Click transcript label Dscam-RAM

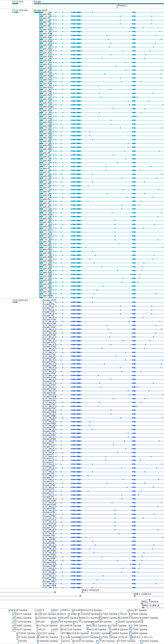click(x=46, y=76)
